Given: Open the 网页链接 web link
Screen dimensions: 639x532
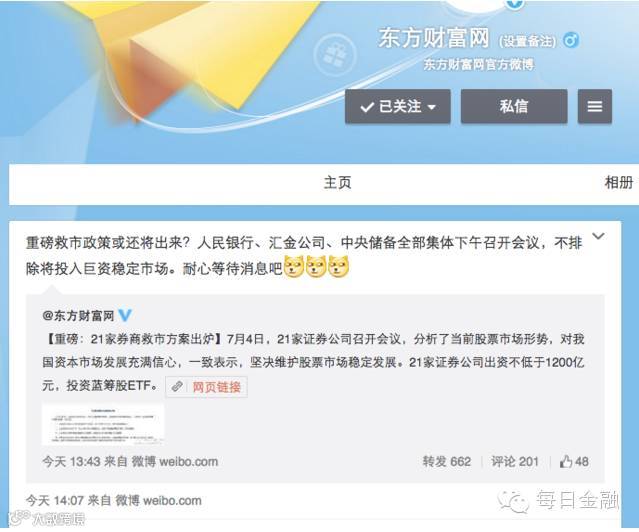Looking at the screenshot, I should pyautogui.click(x=216, y=387).
